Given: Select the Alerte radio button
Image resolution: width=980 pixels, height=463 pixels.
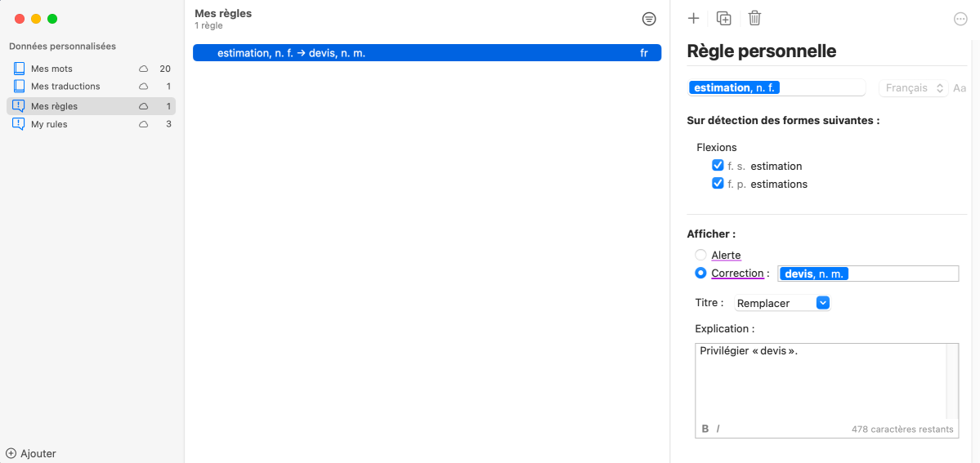Looking at the screenshot, I should pos(700,255).
